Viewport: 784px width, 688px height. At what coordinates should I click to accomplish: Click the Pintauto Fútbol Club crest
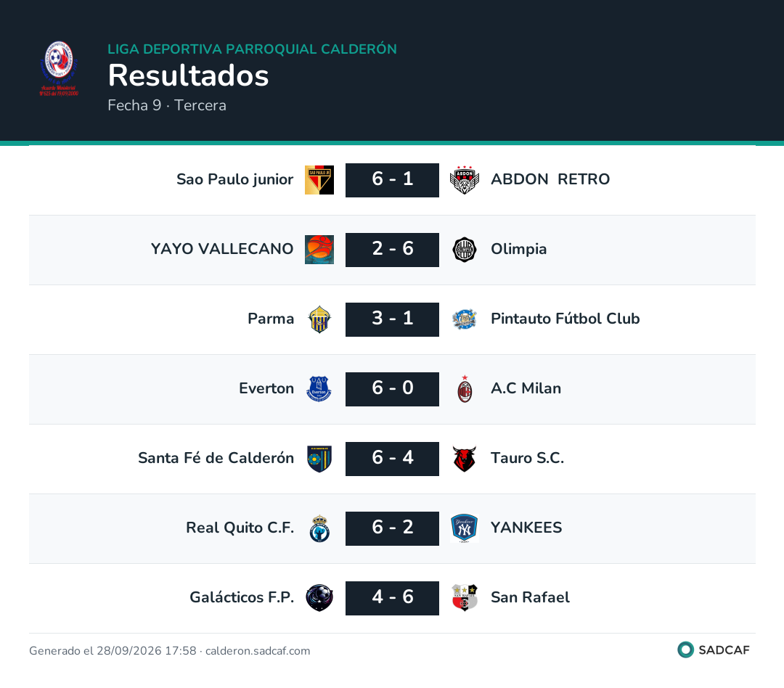(x=465, y=319)
